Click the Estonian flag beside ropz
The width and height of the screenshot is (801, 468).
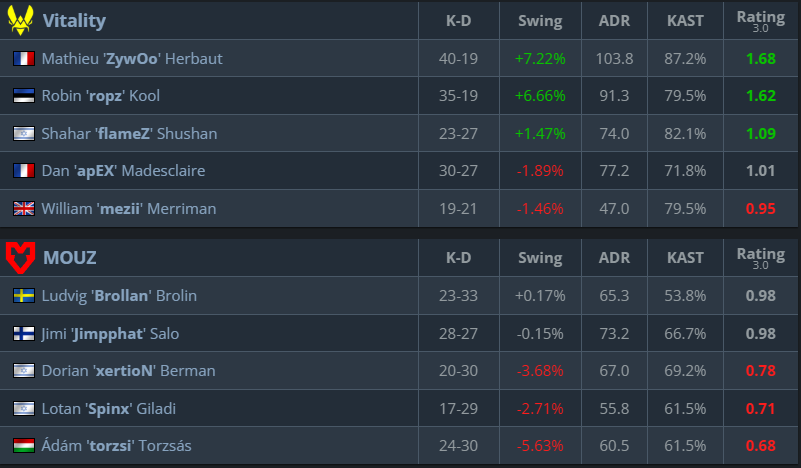point(24,96)
